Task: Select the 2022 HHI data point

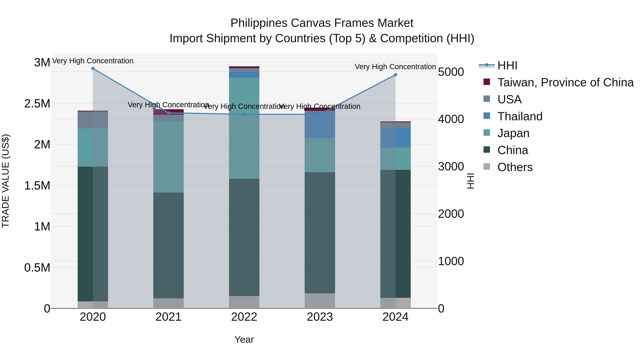Action: click(x=244, y=114)
